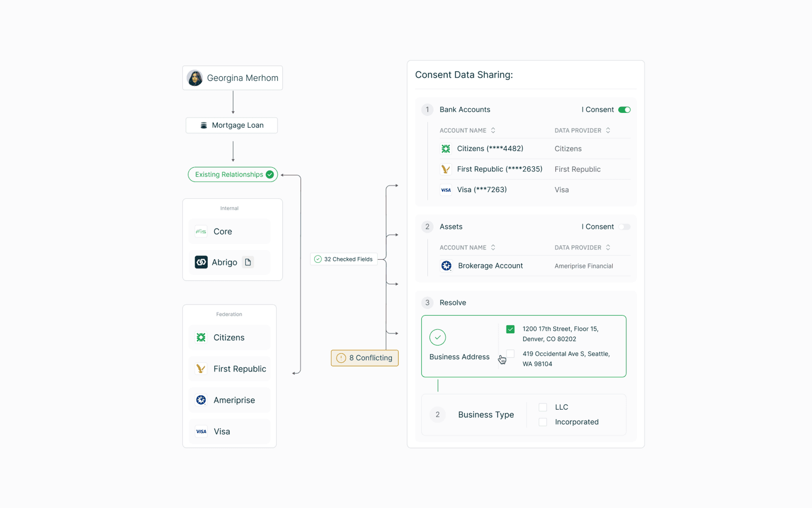Image resolution: width=812 pixels, height=508 pixels.
Task: Click the First Republic data provider cell
Action: (577, 169)
